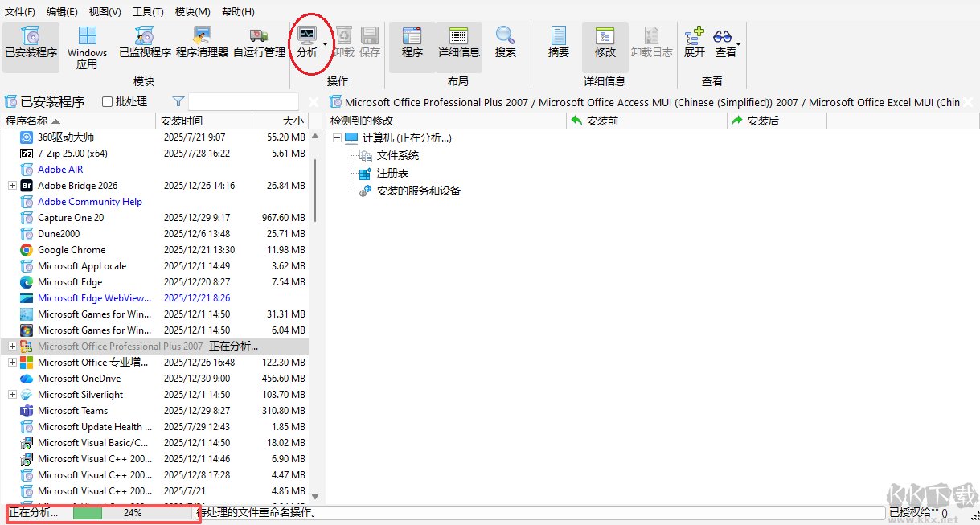The image size is (980, 525).
Task: Click the 正在分析... status text
Action: coord(33,512)
